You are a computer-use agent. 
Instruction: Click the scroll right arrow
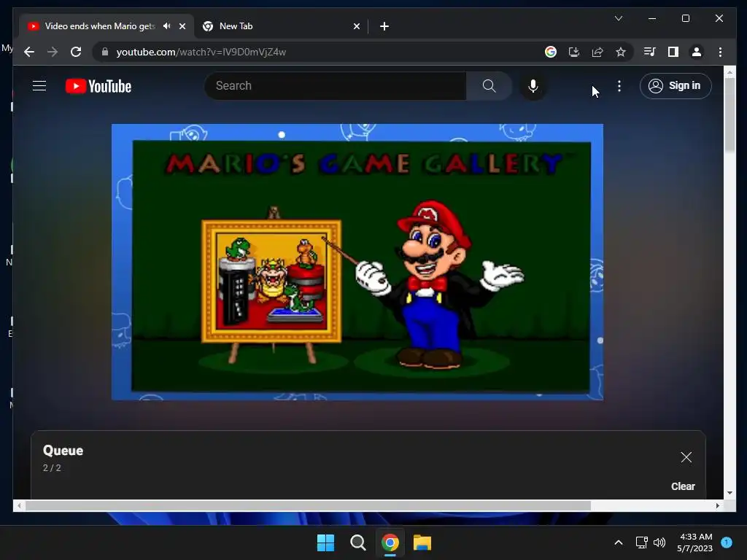click(718, 506)
